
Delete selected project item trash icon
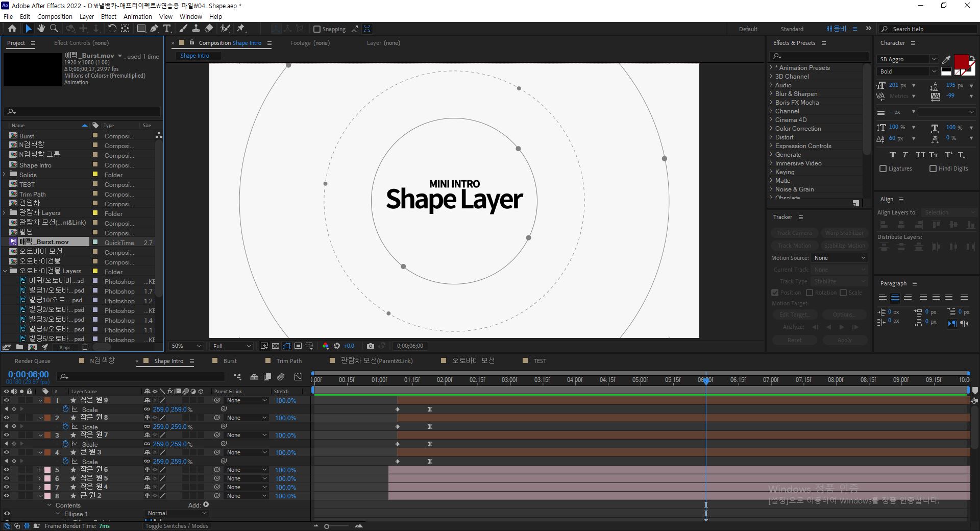coord(85,347)
